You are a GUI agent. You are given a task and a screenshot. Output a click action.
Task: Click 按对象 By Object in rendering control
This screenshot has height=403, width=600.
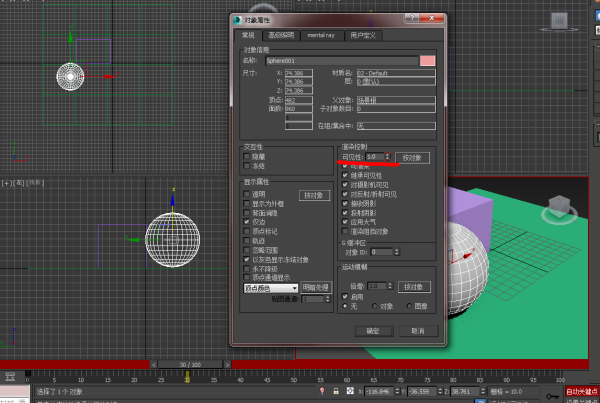pyautogui.click(x=412, y=158)
